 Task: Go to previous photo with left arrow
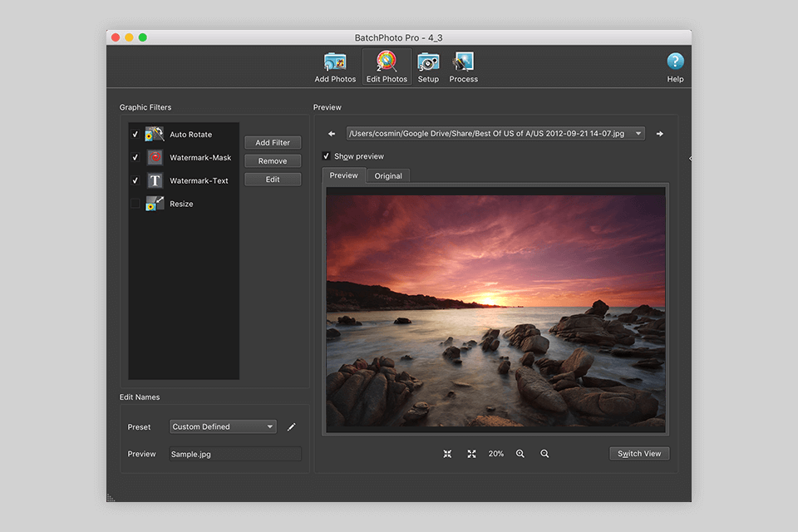click(332, 134)
